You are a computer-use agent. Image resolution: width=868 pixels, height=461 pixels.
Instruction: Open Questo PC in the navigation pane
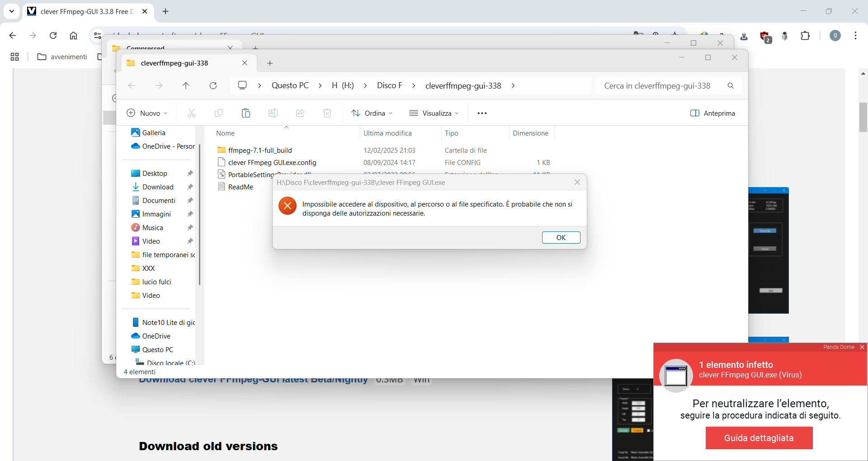click(x=157, y=350)
